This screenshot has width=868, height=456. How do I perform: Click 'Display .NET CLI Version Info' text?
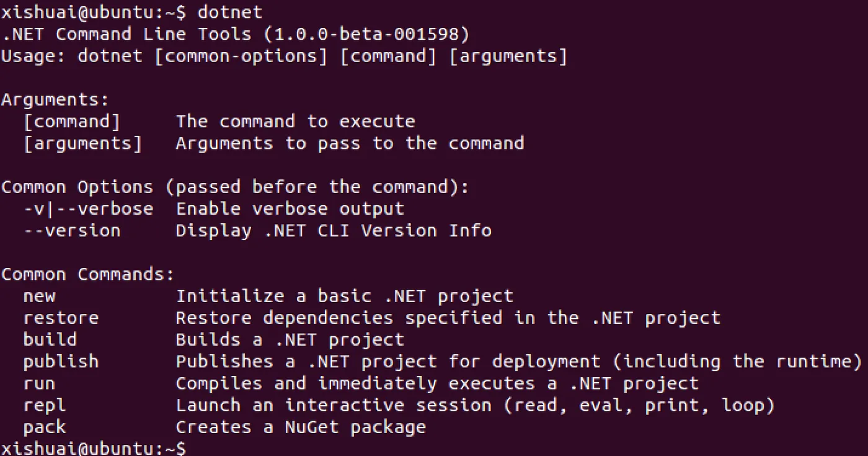(x=334, y=231)
